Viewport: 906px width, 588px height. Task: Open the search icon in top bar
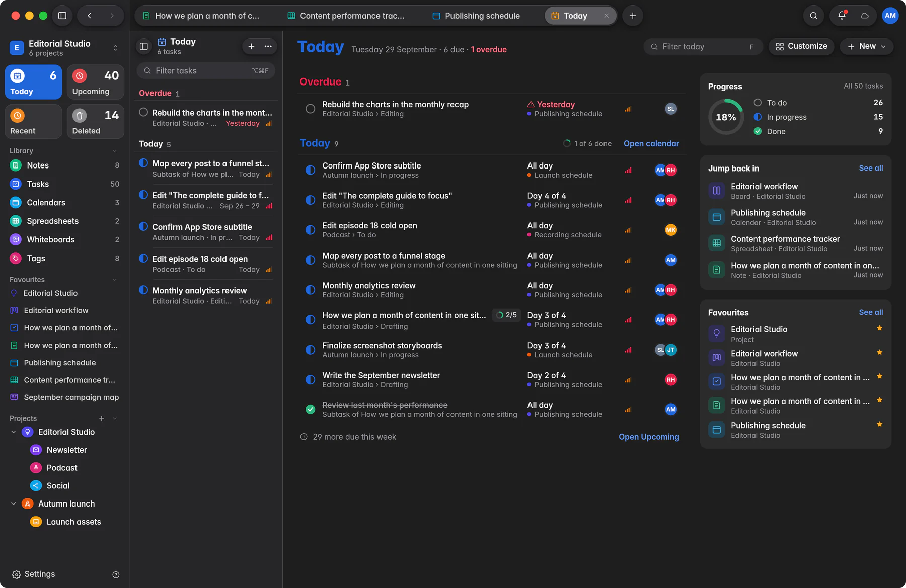click(813, 16)
